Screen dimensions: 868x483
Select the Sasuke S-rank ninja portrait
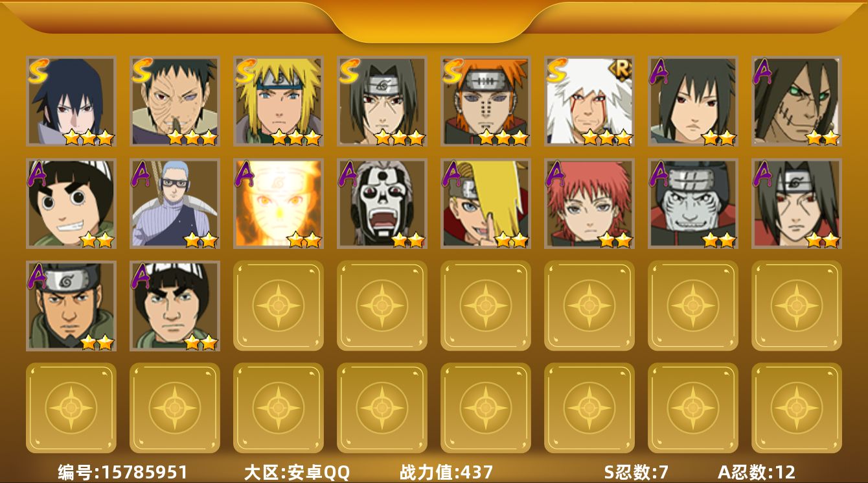point(71,101)
